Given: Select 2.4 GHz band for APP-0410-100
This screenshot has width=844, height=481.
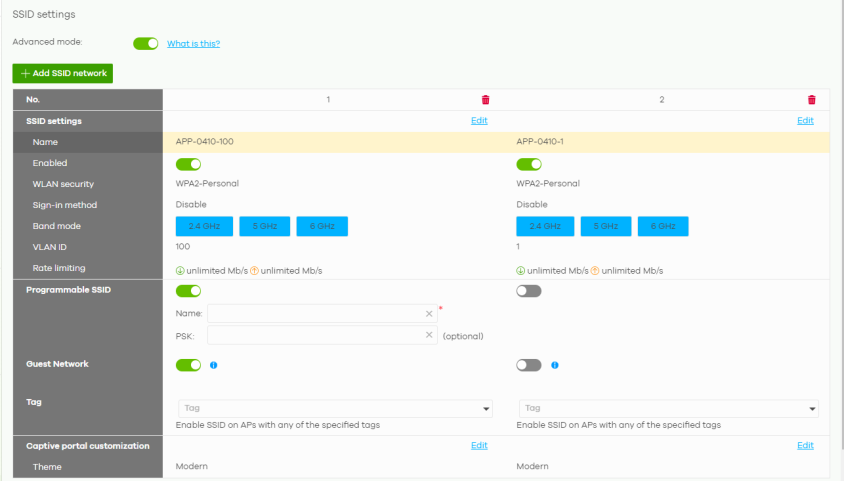Looking at the screenshot, I should (x=204, y=227).
